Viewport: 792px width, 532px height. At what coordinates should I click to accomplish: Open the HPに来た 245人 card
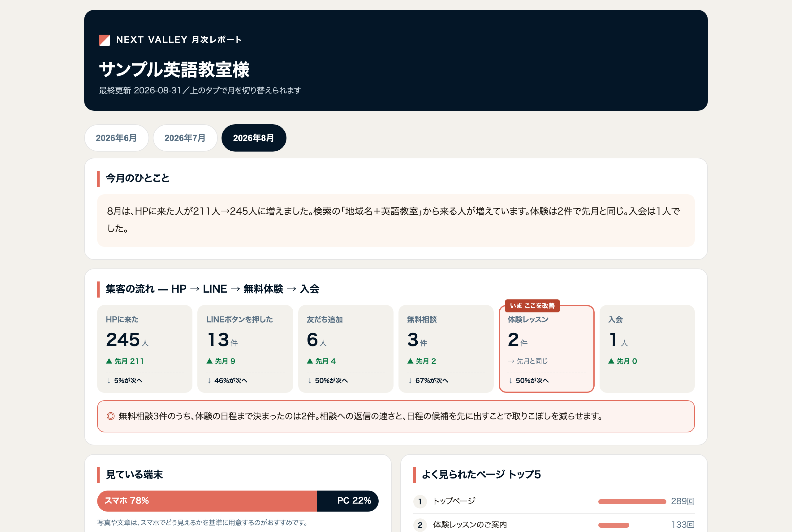pyautogui.click(x=145, y=349)
